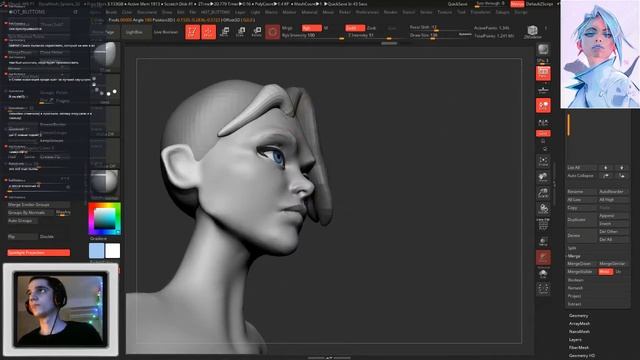Click the cube icon at toolbar right end
The height and width of the screenshot is (360, 640).
pyautogui.click(x=532, y=31)
